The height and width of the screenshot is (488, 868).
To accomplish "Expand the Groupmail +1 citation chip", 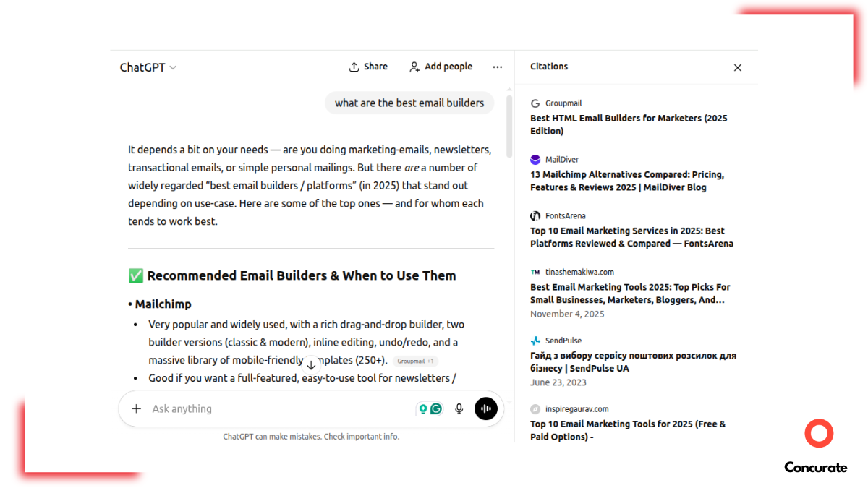I will (415, 360).
